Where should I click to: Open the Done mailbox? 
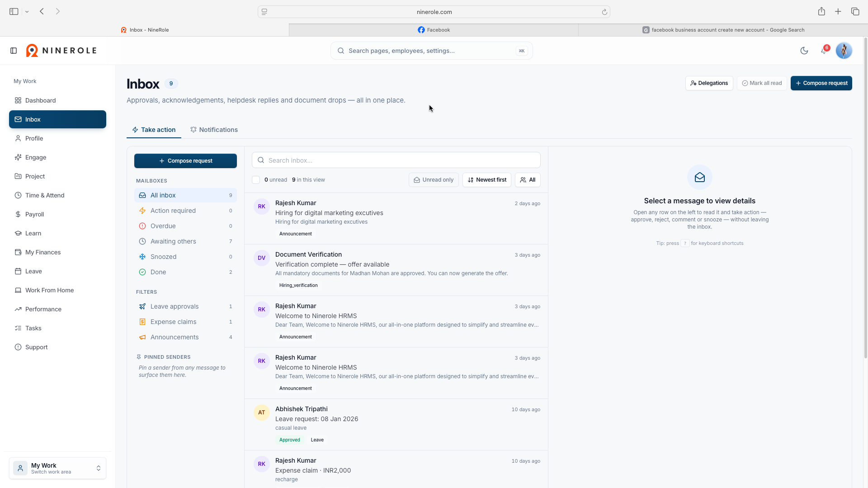tap(185, 272)
